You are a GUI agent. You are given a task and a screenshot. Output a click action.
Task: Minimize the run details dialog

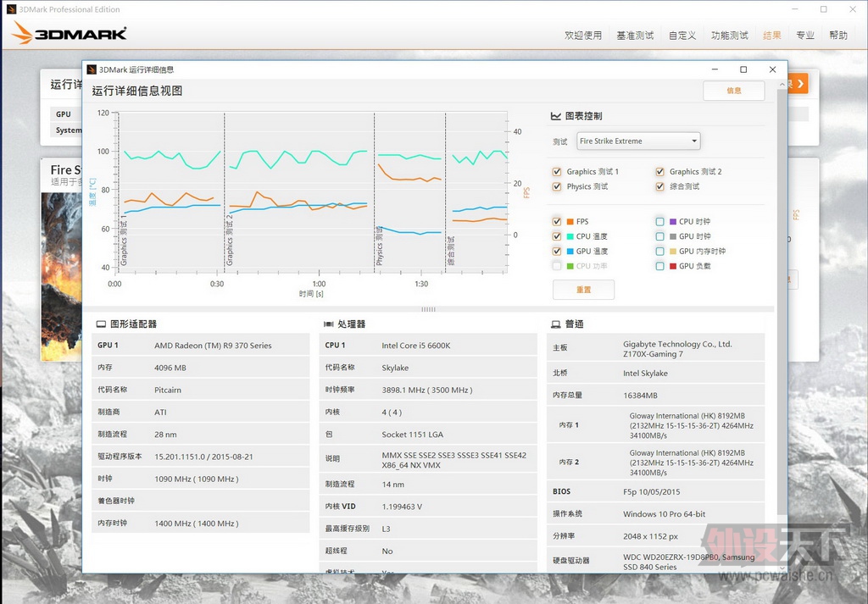tap(715, 69)
